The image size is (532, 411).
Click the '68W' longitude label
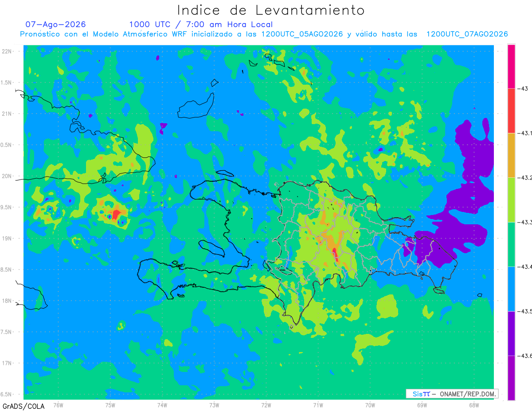click(473, 405)
